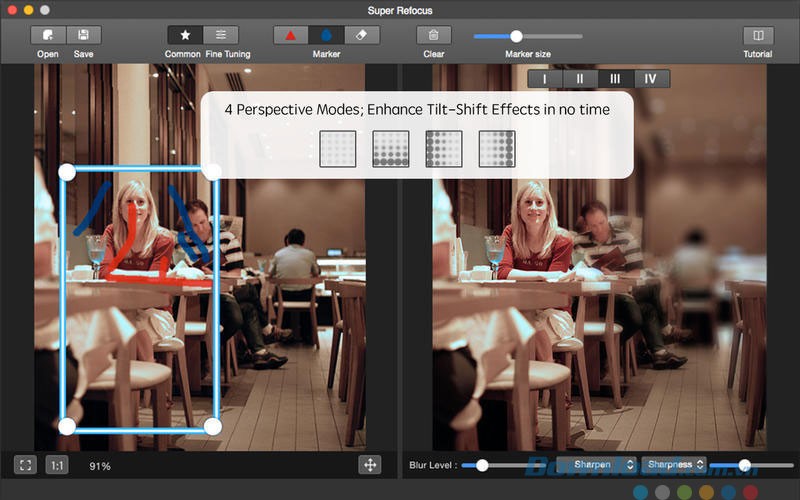Switch to Fine Tuning sliders toggle

[221, 35]
